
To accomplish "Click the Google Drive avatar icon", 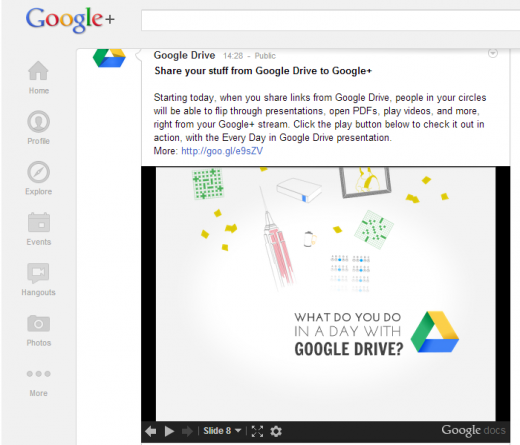I will (x=109, y=58).
